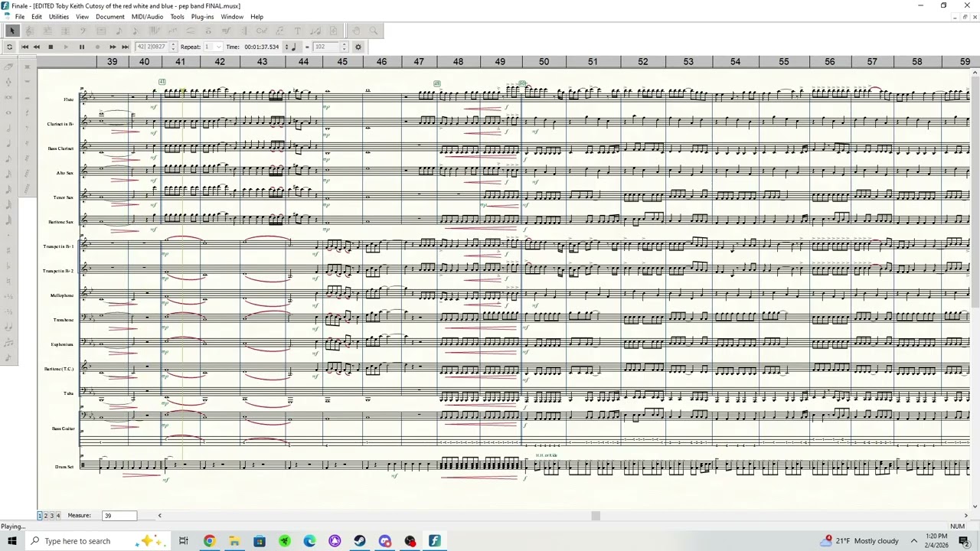Image resolution: width=980 pixels, height=551 pixels.
Task: Choose the Hand Grabber tool
Action: [x=356, y=31]
